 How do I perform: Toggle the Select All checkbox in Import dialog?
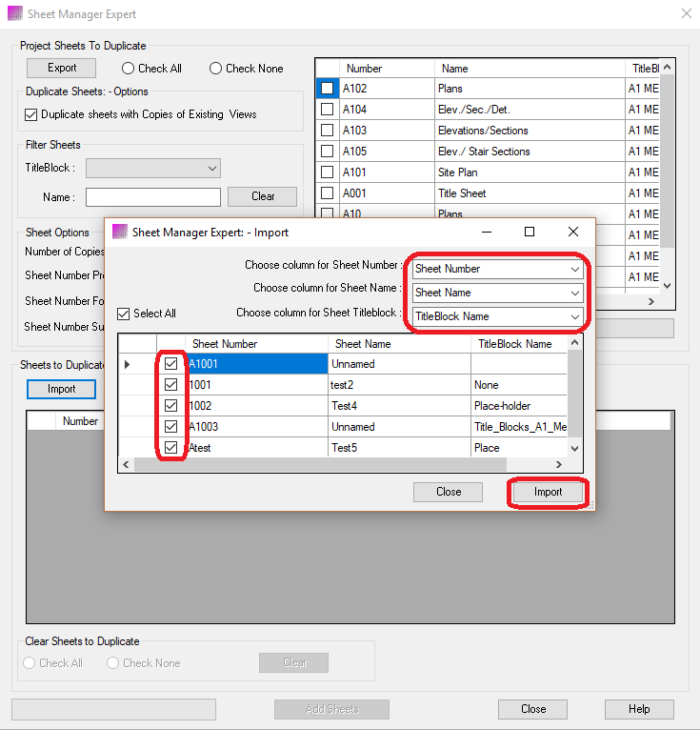[123, 314]
